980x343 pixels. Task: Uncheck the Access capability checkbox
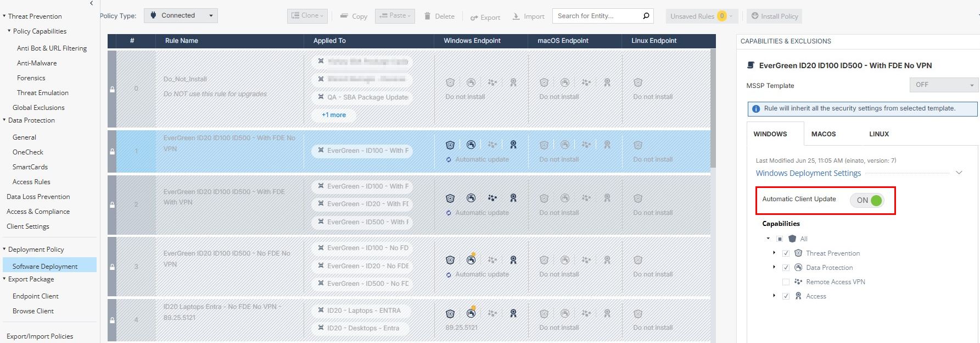(786, 296)
